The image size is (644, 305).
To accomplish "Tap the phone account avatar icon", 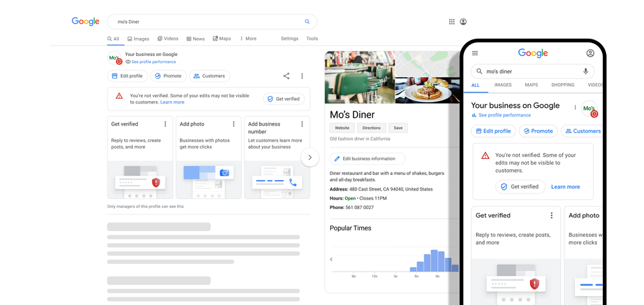I will pos(590,53).
